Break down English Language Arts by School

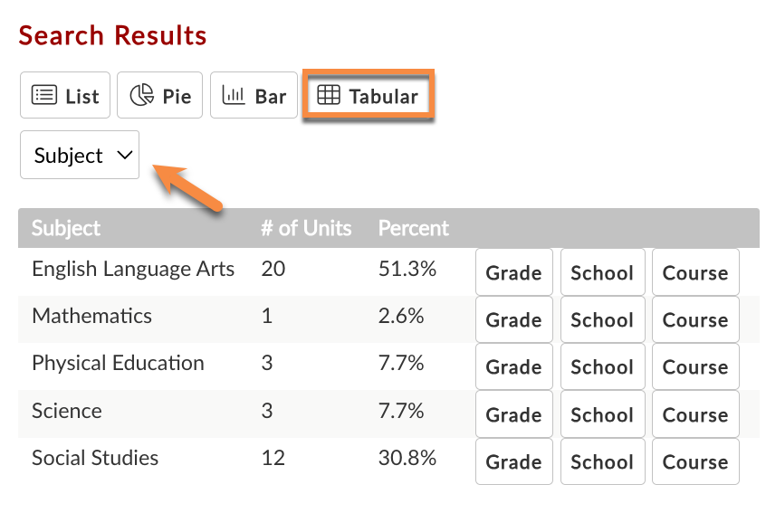(602, 272)
